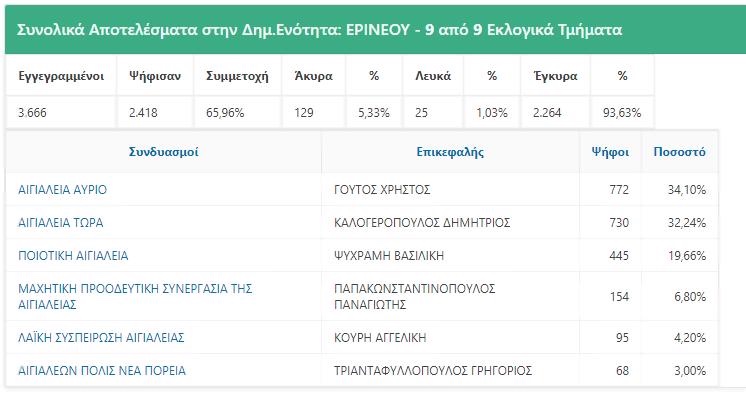Click the Άκυρα header cell
Image resolution: width=746 pixels, height=402 pixels.
pyautogui.click(x=307, y=76)
